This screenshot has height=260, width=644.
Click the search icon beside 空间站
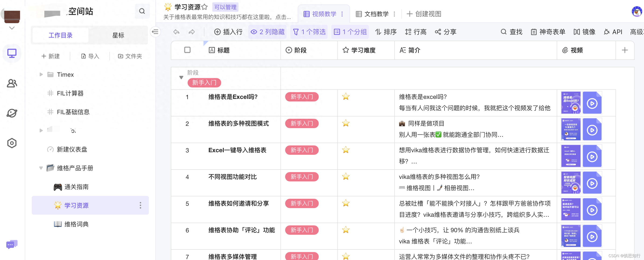(x=142, y=11)
